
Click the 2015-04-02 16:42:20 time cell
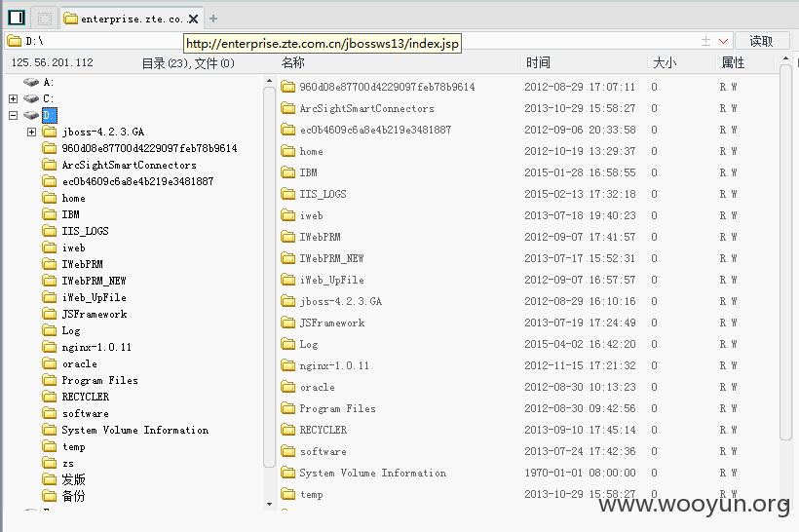coord(580,344)
